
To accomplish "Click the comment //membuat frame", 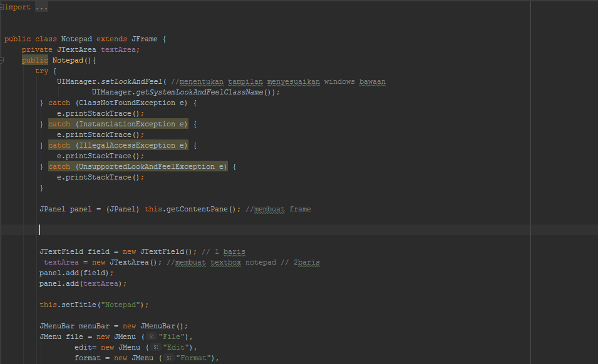I will (279, 208).
